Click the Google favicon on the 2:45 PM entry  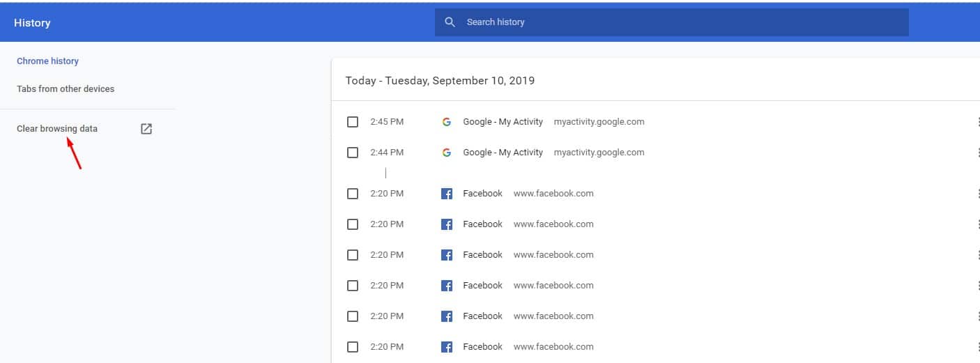(x=447, y=122)
